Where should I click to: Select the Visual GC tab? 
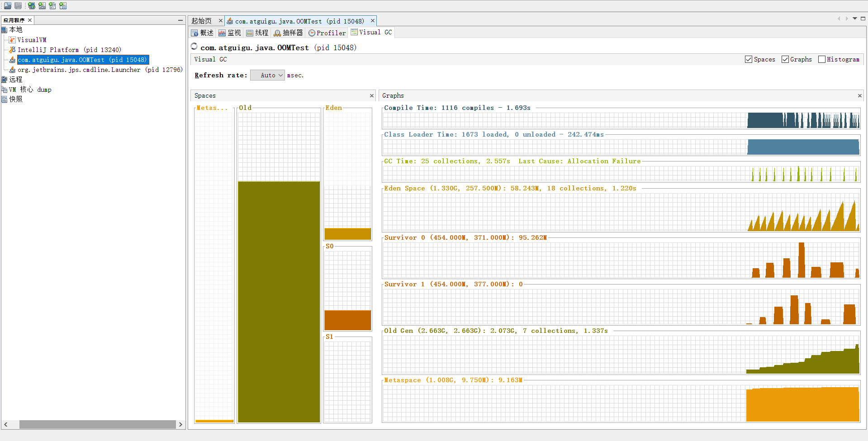(x=371, y=33)
